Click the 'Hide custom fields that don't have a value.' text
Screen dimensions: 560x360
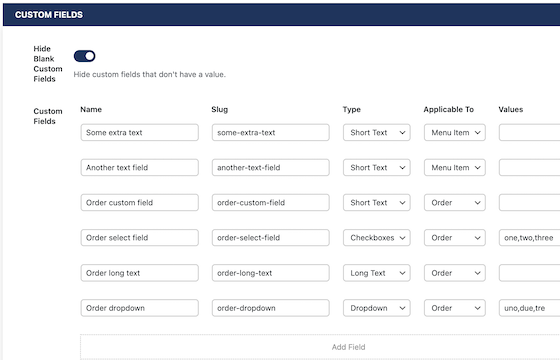(x=150, y=75)
